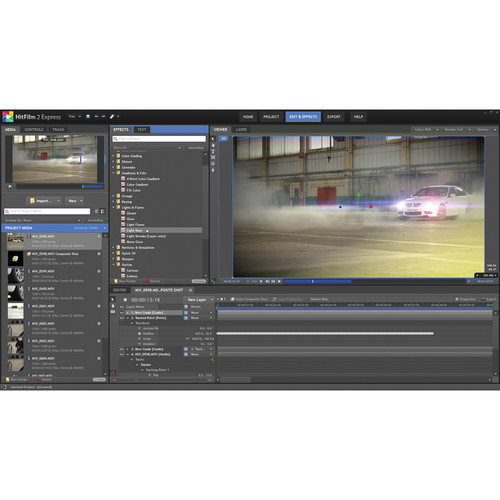
Task: Switch to the PROJECT screen tab
Action: 271,117
